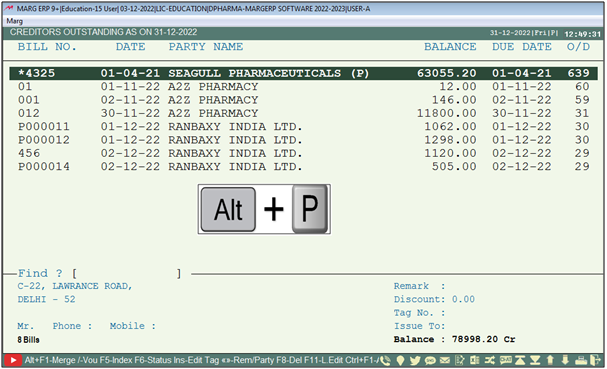Select bill 012 A2Z Pharmacy row
Image resolution: width=607 pixels, height=369 pixels.
coord(304,113)
